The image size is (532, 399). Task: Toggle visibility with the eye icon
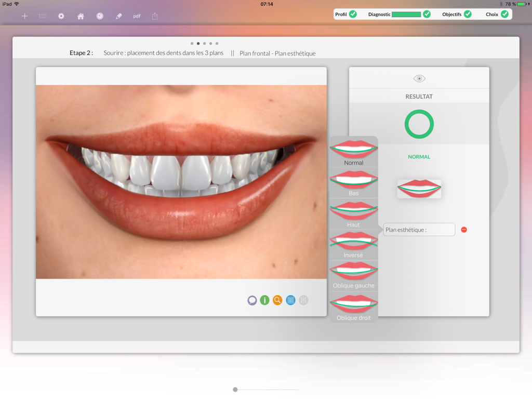coord(419,78)
